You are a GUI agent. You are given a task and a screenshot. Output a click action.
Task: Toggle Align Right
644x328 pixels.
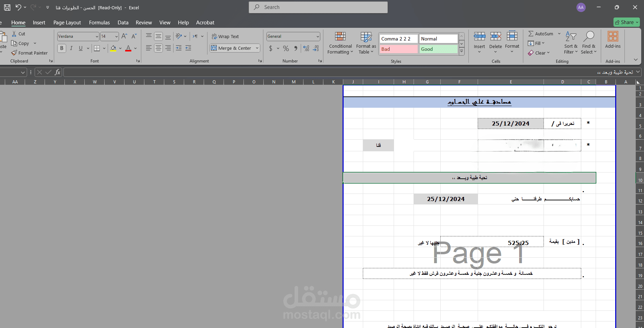pyautogui.click(x=168, y=48)
